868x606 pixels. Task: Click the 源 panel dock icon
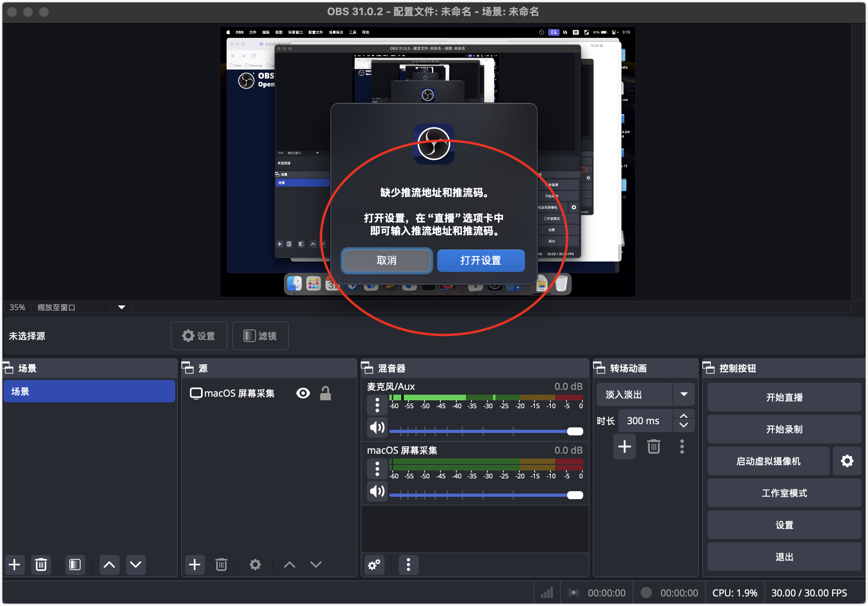coord(188,368)
